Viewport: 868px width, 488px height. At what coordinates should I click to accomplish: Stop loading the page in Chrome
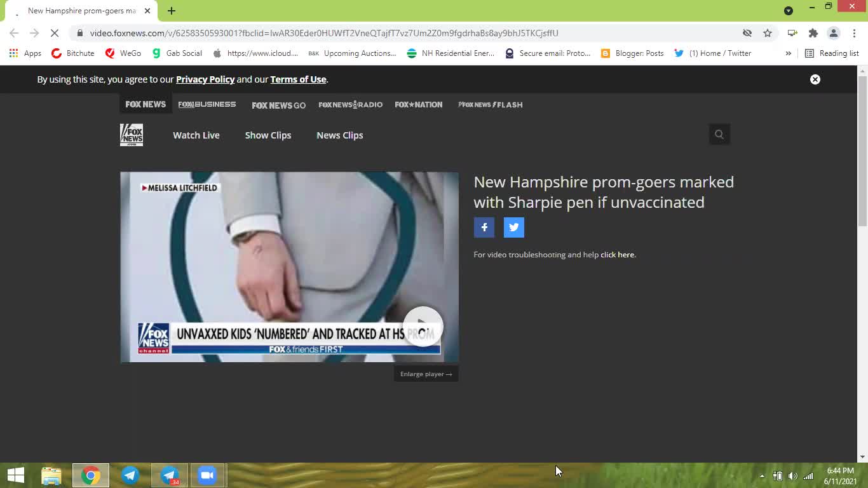55,33
